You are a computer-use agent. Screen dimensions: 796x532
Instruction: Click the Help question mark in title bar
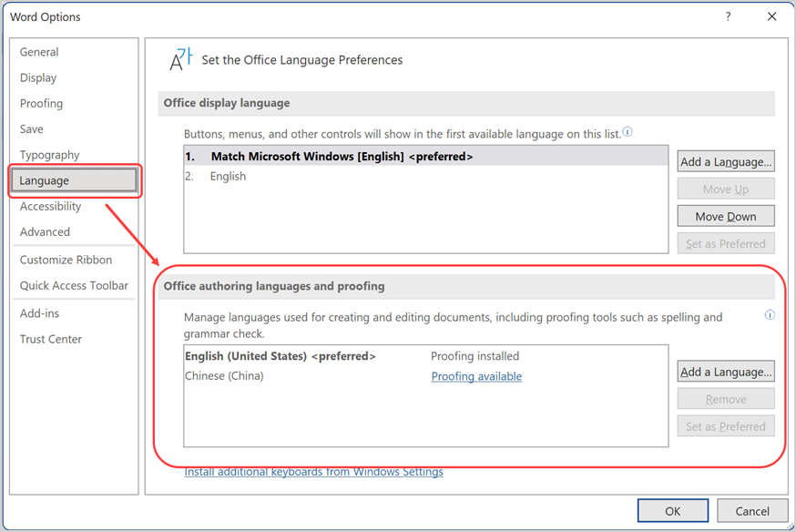pos(728,16)
